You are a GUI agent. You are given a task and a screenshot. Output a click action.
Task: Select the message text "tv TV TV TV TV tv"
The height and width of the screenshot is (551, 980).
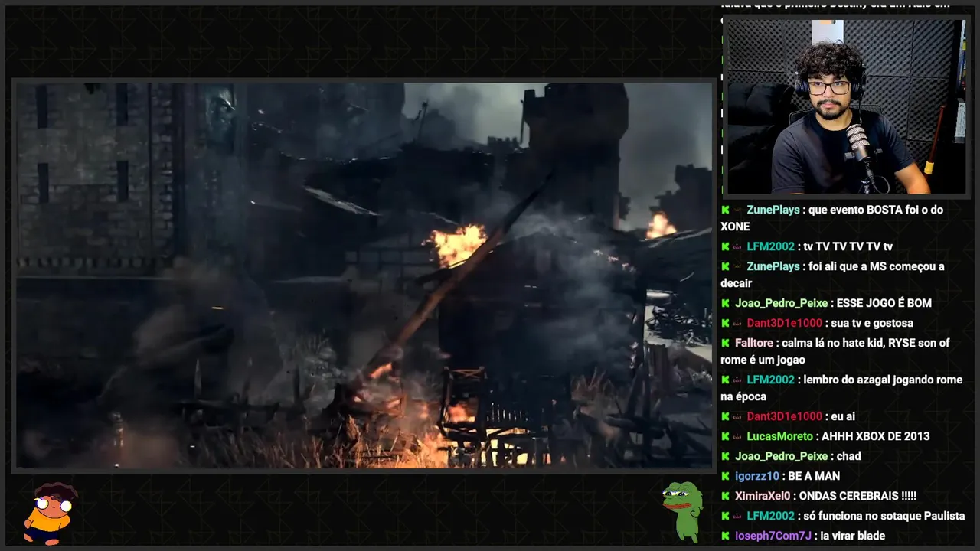coord(848,246)
